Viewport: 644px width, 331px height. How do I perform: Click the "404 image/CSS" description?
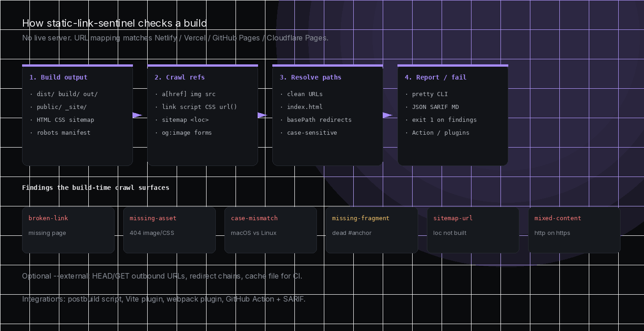pos(152,233)
